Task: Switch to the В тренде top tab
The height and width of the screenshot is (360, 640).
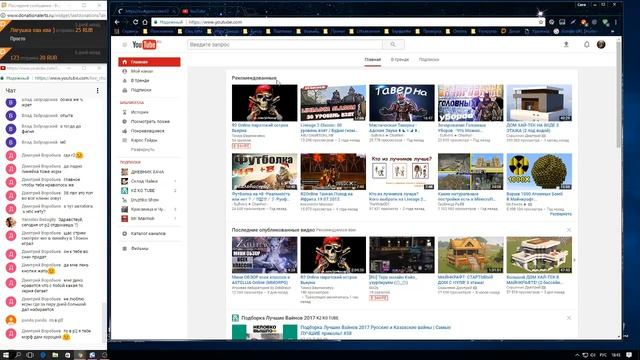Action: click(400, 60)
